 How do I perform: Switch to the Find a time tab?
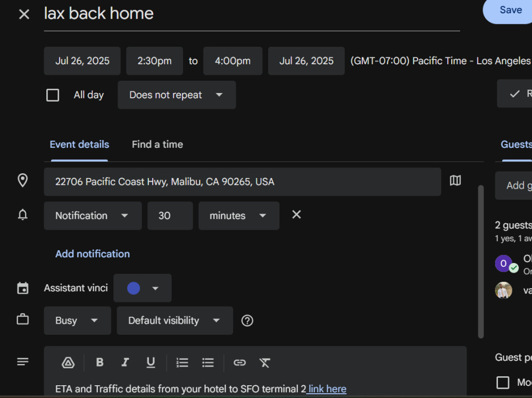pos(157,145)
